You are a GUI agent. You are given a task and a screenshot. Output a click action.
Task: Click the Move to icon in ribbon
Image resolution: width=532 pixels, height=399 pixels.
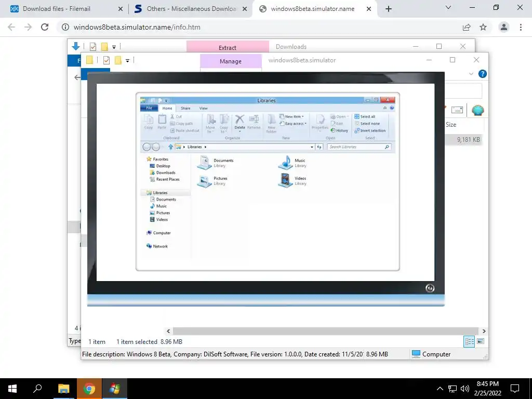(x=210, y=124)
